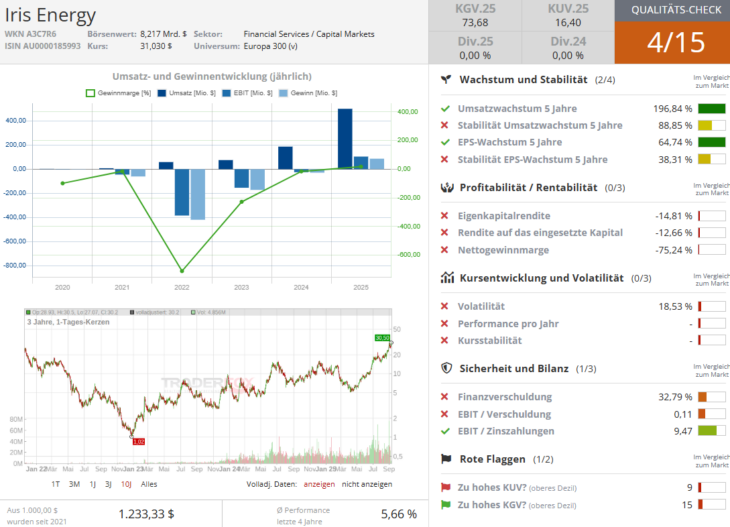Click the Div.25 value cell

[475, 55]
